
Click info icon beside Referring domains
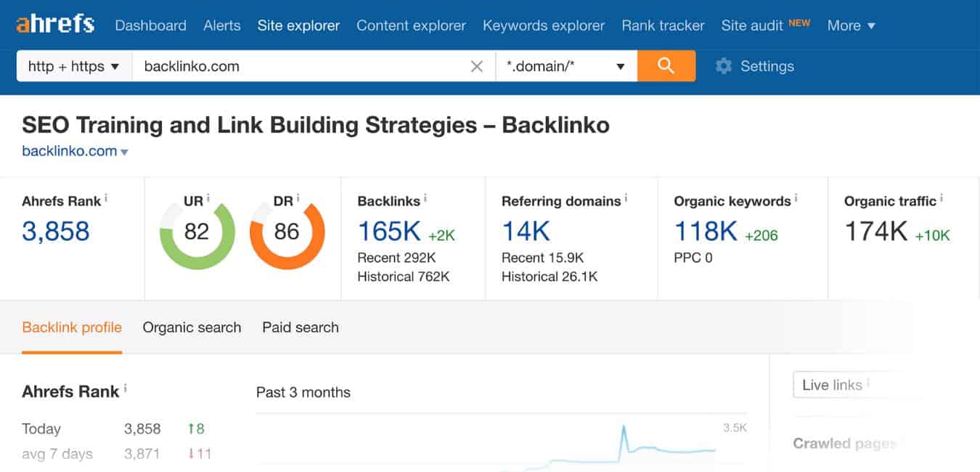click(x=626, y=198)
